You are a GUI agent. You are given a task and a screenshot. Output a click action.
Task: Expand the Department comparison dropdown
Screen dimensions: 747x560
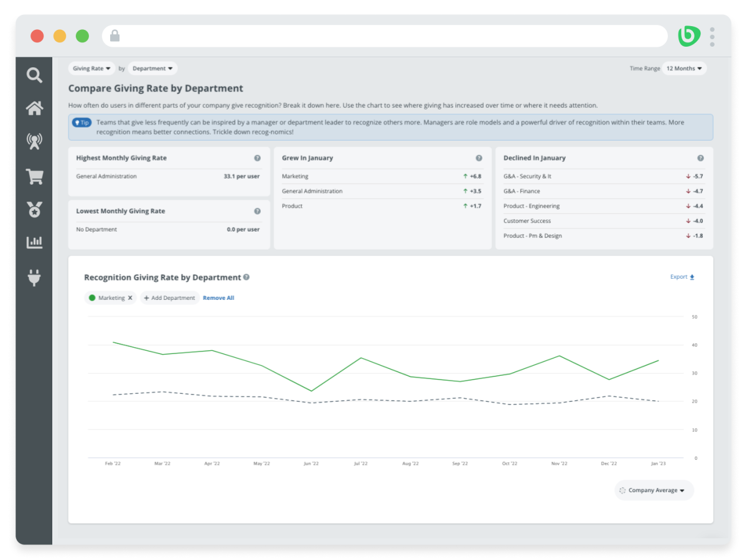(x=153, y=68)
